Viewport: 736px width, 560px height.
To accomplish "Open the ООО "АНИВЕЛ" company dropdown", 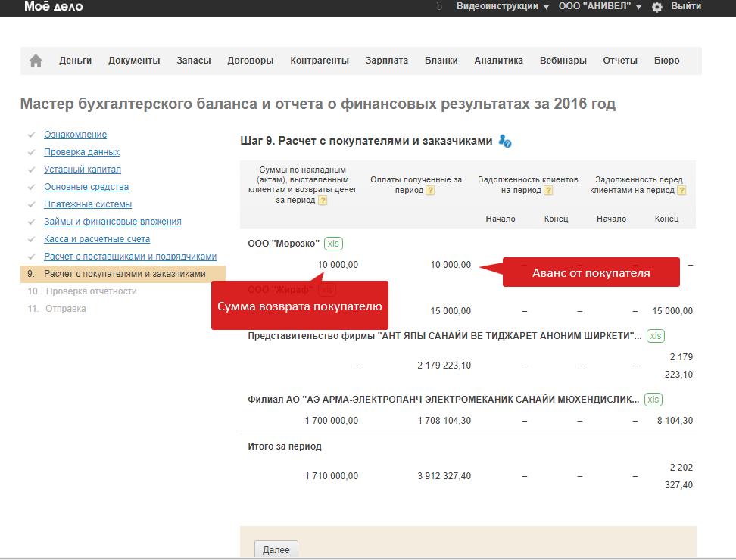I will pos(599,6).
